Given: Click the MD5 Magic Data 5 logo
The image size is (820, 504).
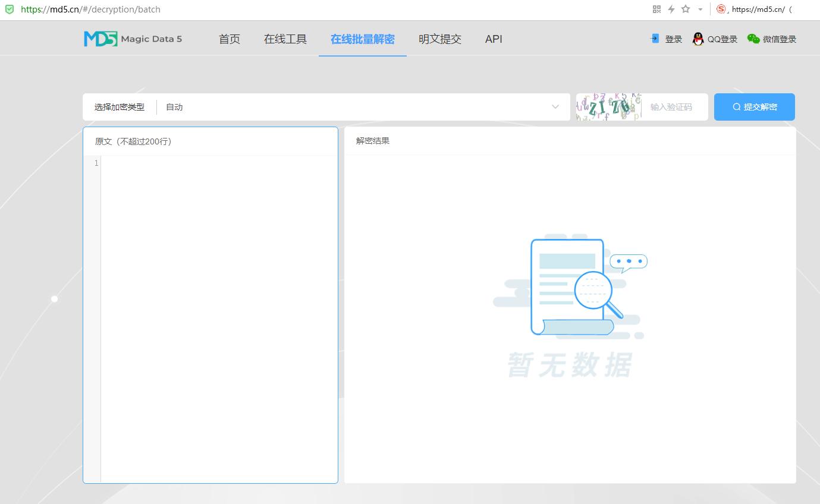Looking at the screenshot, I should 132,38.
